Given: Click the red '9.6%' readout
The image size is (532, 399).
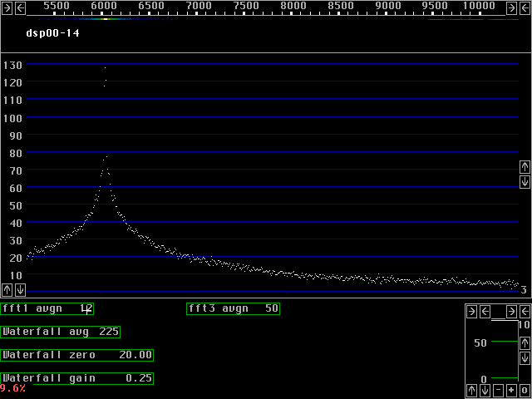Looking at the screenshot, I should tap(13, 388).
